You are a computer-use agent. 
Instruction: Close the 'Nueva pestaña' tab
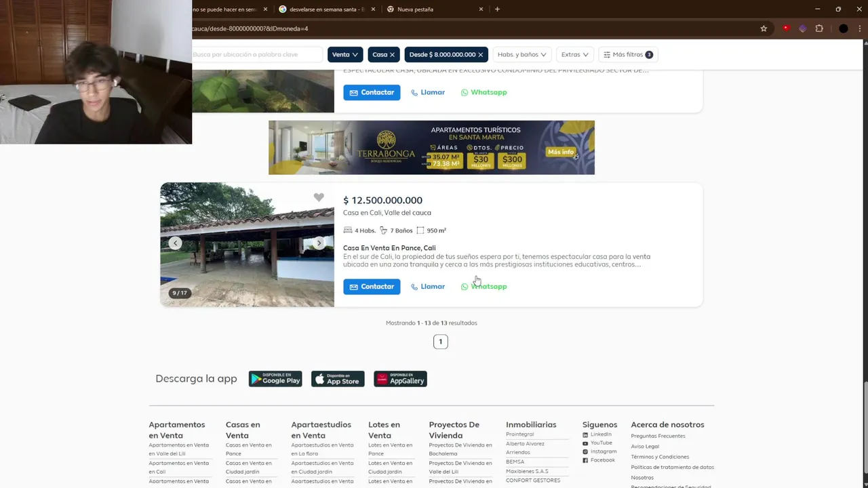tap(481, 9)
